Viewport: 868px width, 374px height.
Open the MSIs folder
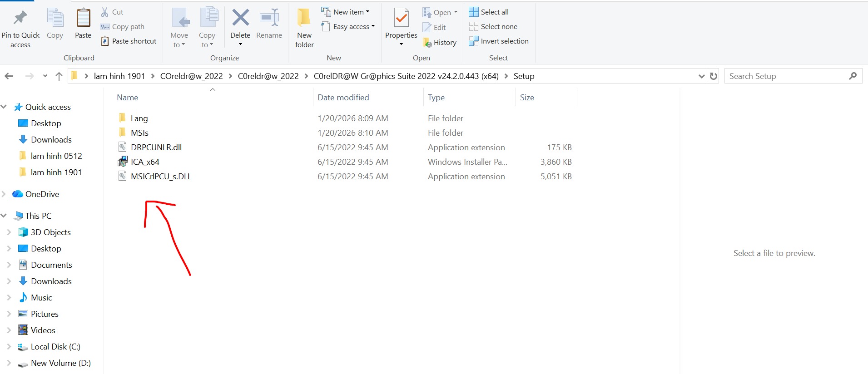click(139, 133)
